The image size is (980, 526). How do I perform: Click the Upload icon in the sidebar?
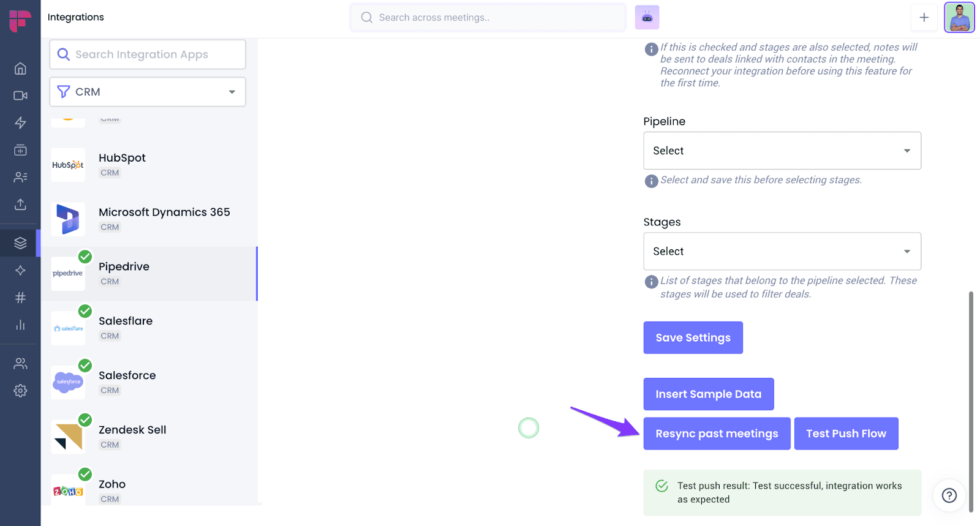(x=20, y=205)
